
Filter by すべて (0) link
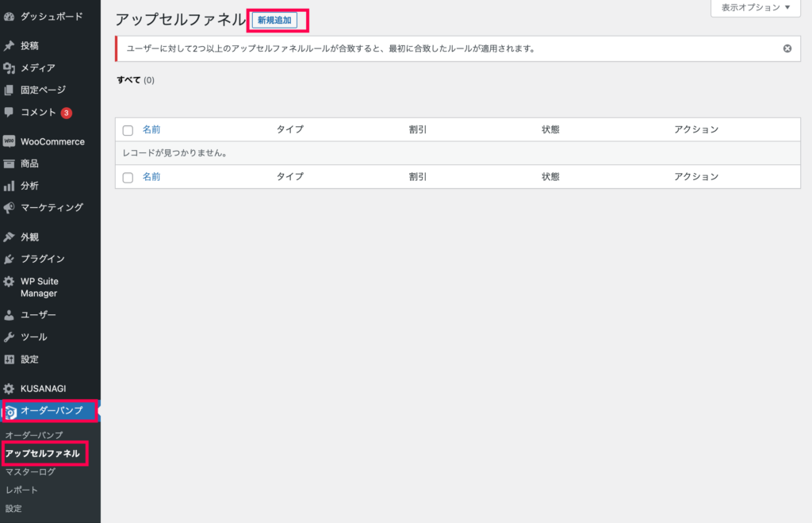(135, 80)
